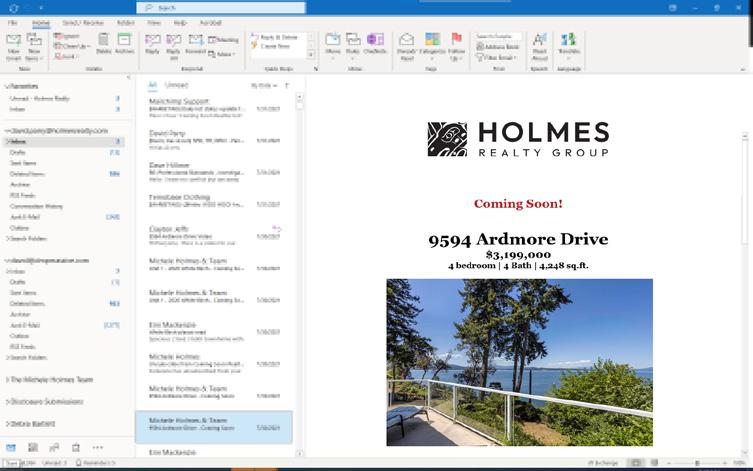Create a New Email
The image size is (753, 471).
[x=13, y=47]
